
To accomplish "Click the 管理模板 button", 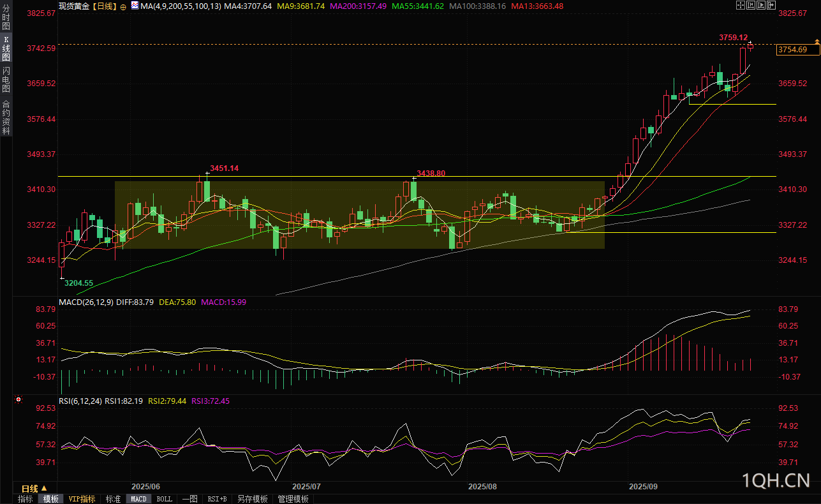I will [x=293, y=499].
